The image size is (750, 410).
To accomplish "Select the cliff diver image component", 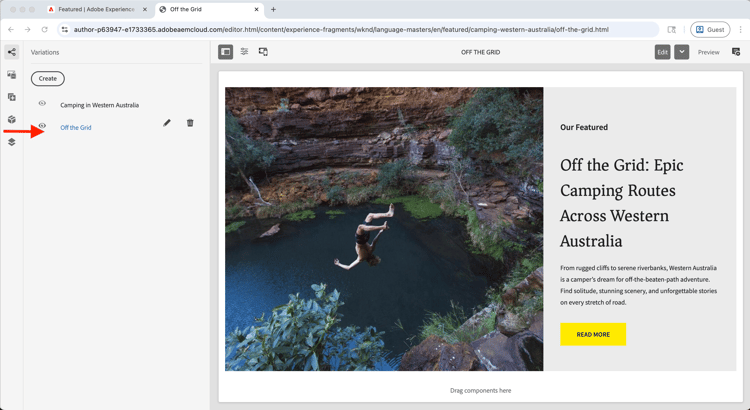I will [x=384, y=229].
